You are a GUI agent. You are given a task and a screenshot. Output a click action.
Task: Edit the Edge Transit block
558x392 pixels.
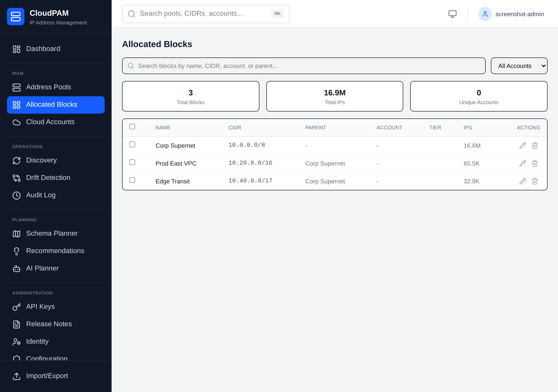pyautogui.click(x=522, y=181)
